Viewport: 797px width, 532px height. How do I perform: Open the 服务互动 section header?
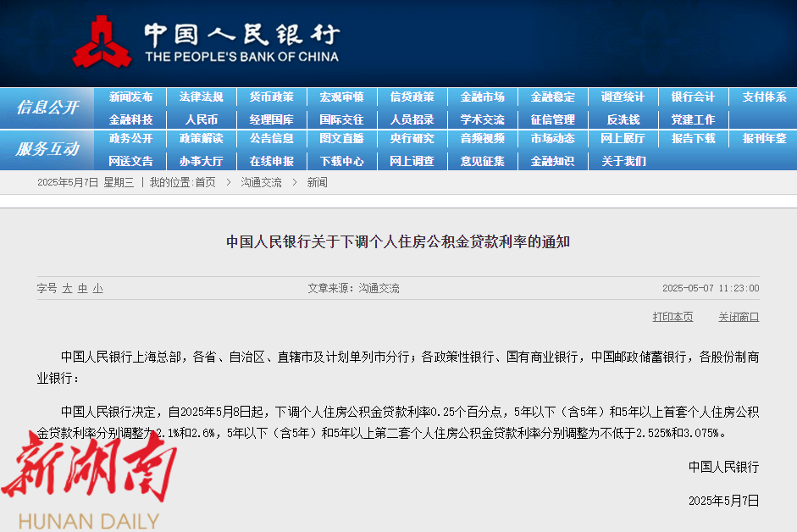[47, 149]
